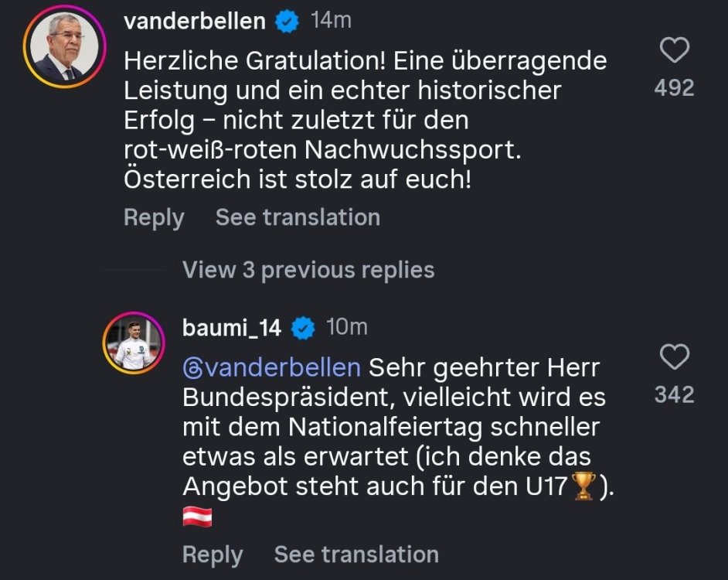This screenshot has width=728, height=580.
Task: Reply to vanderbellen's comment
Action: (x=154, y=218)
